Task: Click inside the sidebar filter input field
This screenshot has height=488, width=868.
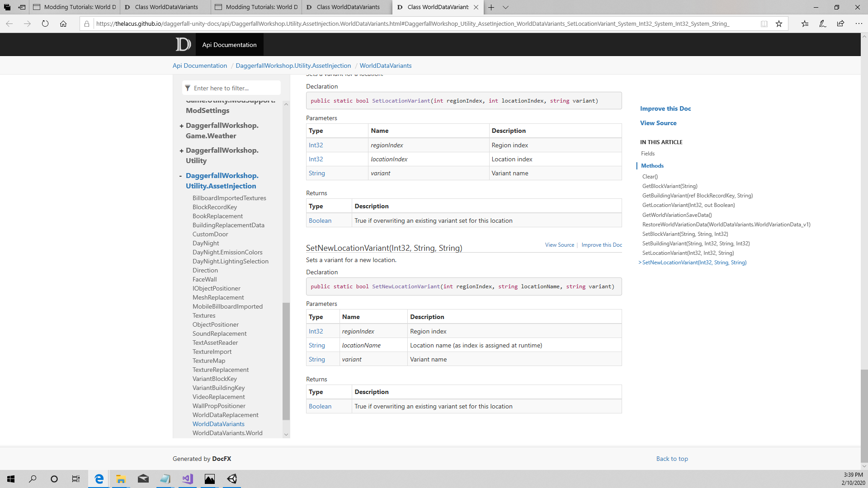Action: (231, 88)
